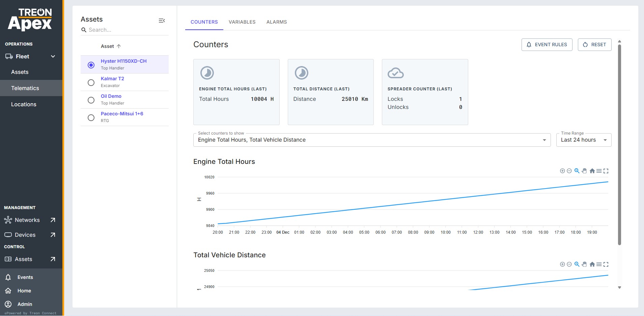The height and width of the screenshot is (316, 644).
Task: Zoom in on Engine Total Hours chart
Action: [562, 171]
